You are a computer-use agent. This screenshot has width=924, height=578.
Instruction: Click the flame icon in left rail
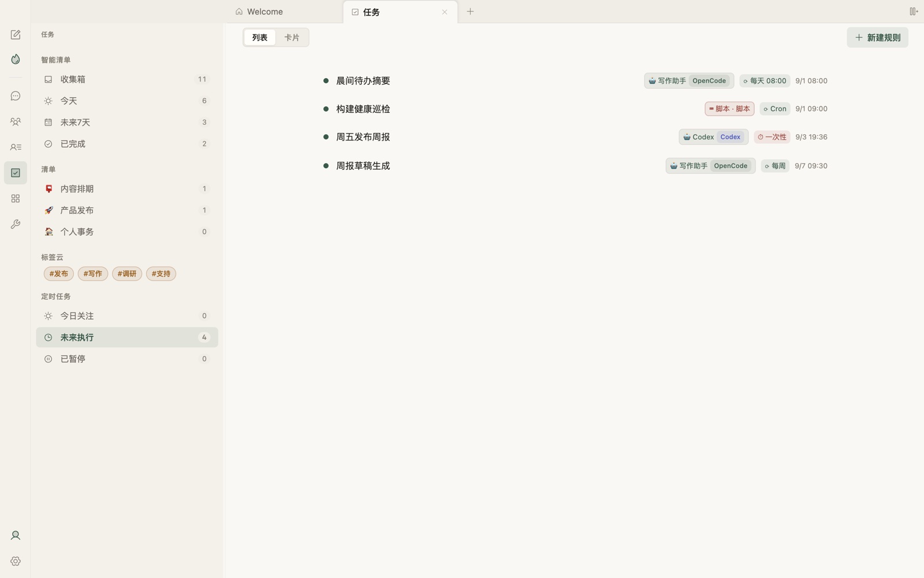point(16,59)
